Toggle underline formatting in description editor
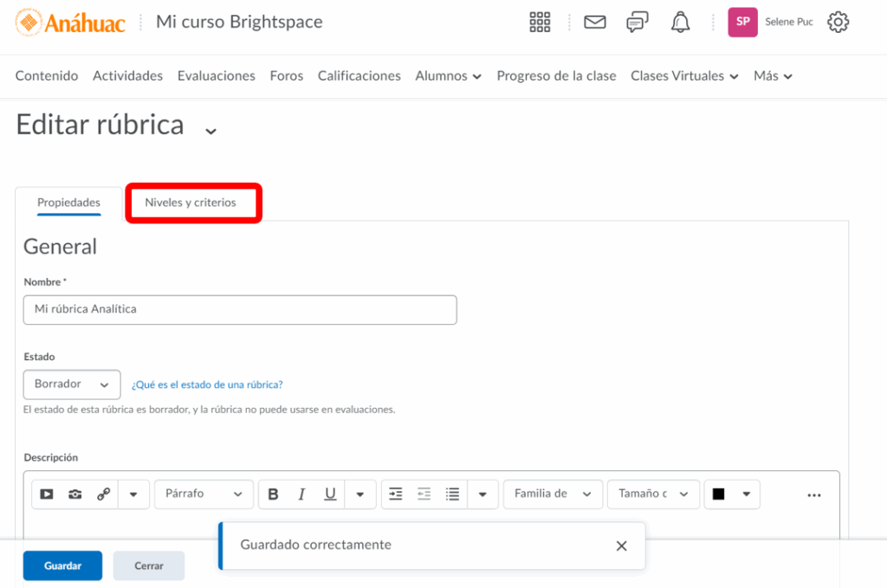887x588 pixels. 330,494
